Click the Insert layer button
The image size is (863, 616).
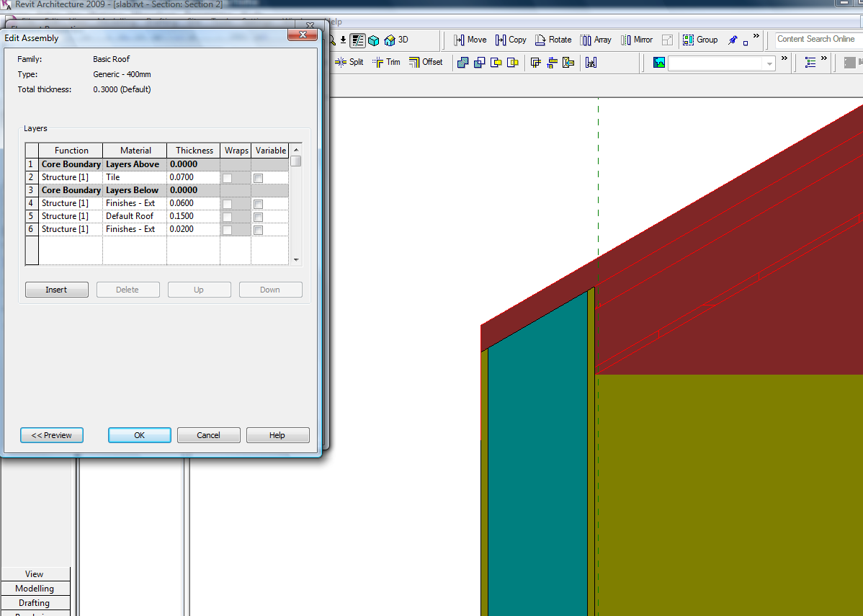(x=56, y=290)
